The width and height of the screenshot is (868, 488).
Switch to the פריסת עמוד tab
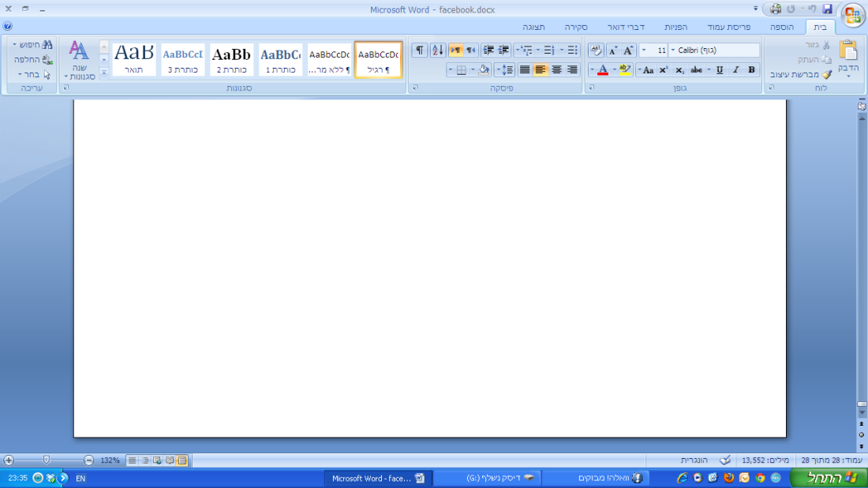(x=728, y=27)
